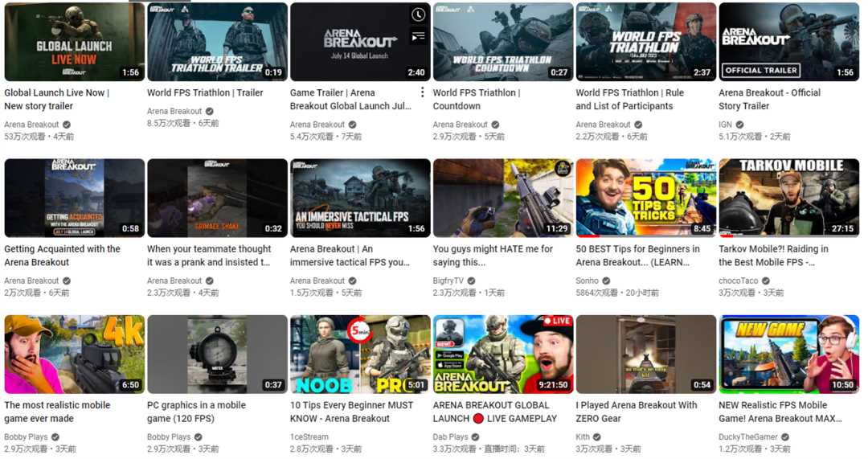Click '5864次观看・20小时前' under Sonho
Screen dimensions: 868x459
coord(617,293)
